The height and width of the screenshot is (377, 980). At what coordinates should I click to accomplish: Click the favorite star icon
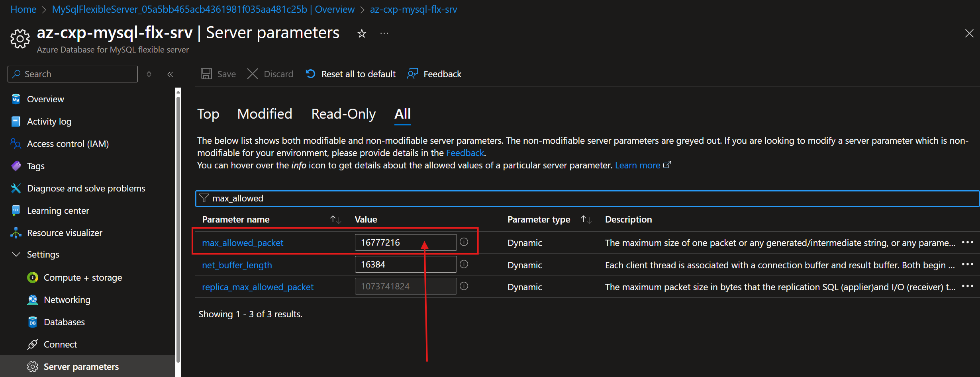361,33
